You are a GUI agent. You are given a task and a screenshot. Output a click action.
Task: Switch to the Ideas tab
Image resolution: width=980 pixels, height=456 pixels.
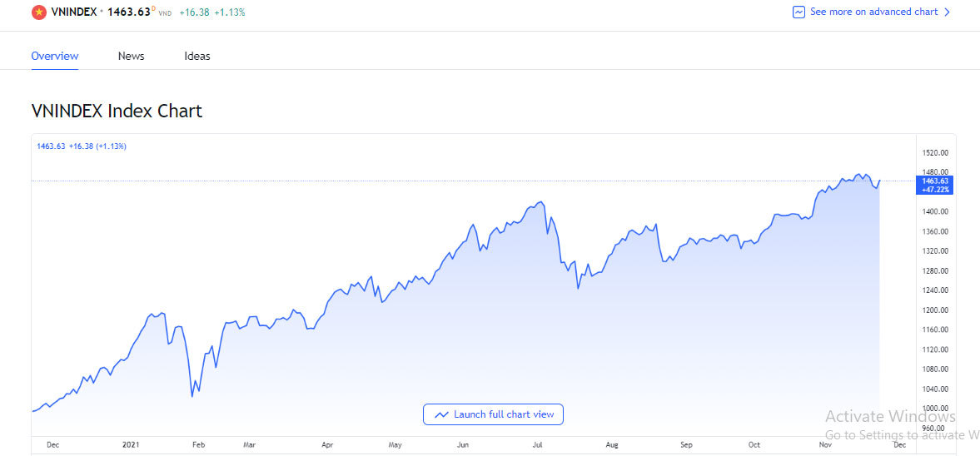197,56
